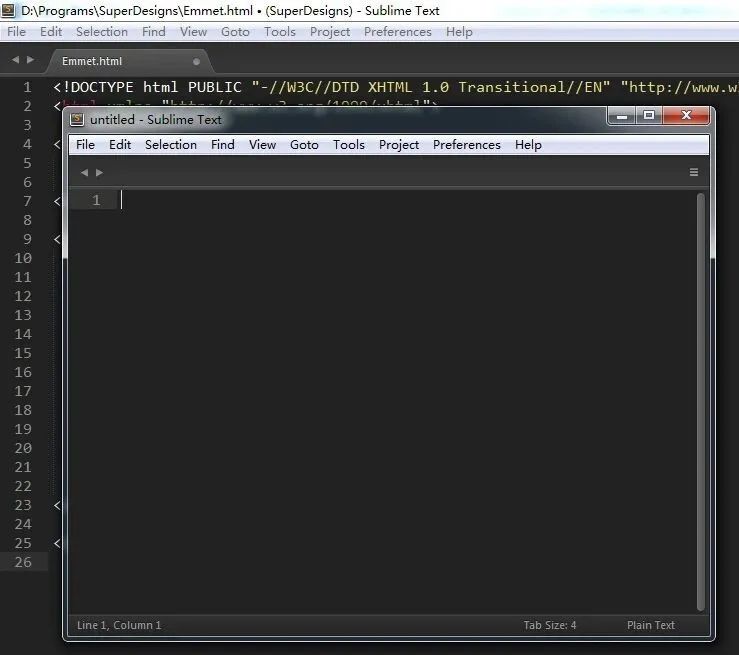The image size is (739, 655).
Task: Click line number 18 in Emmet.html gutter
Action: (23, 410)
